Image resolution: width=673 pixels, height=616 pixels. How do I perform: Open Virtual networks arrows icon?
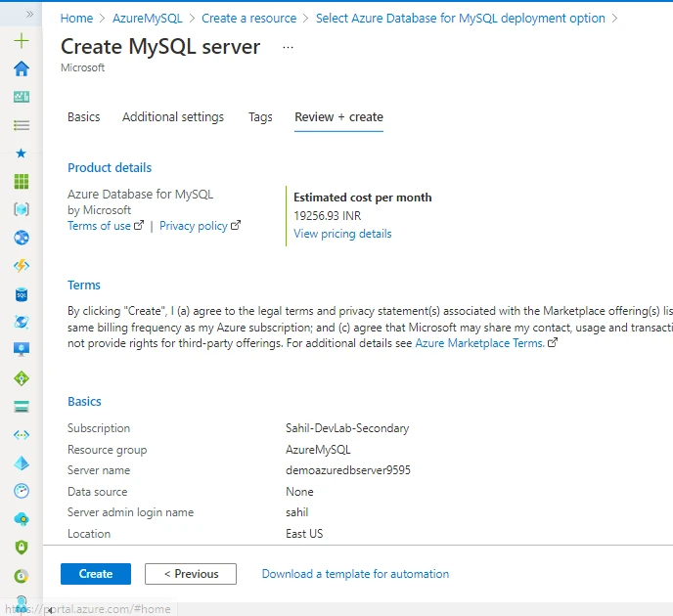click(22, 435)
